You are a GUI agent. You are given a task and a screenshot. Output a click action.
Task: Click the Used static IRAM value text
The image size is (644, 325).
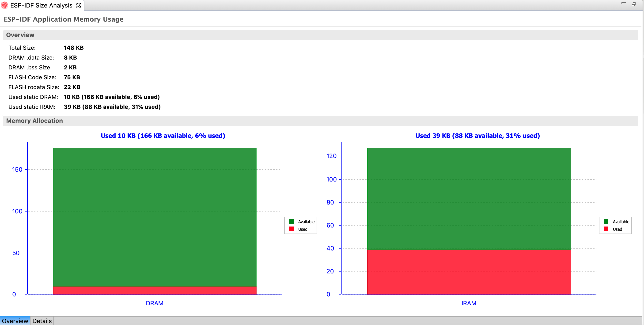coord(112,107)
